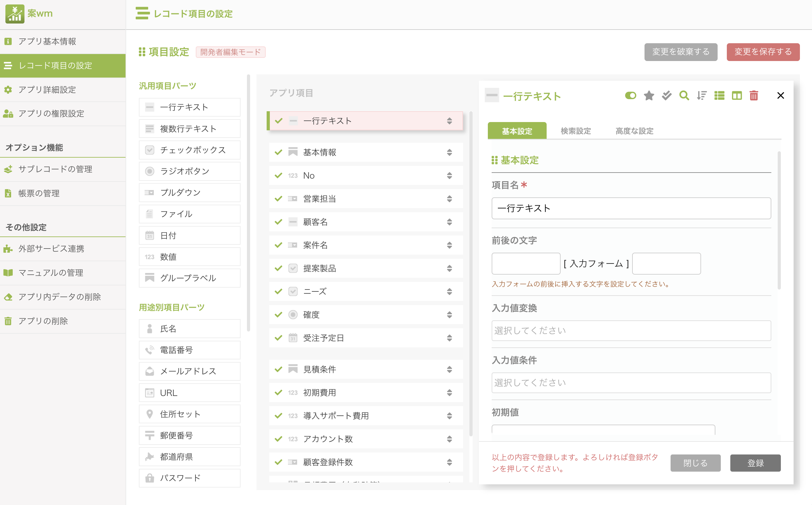
Task: Click the star icon in item toolbar
Action: [x=649, y=96]
